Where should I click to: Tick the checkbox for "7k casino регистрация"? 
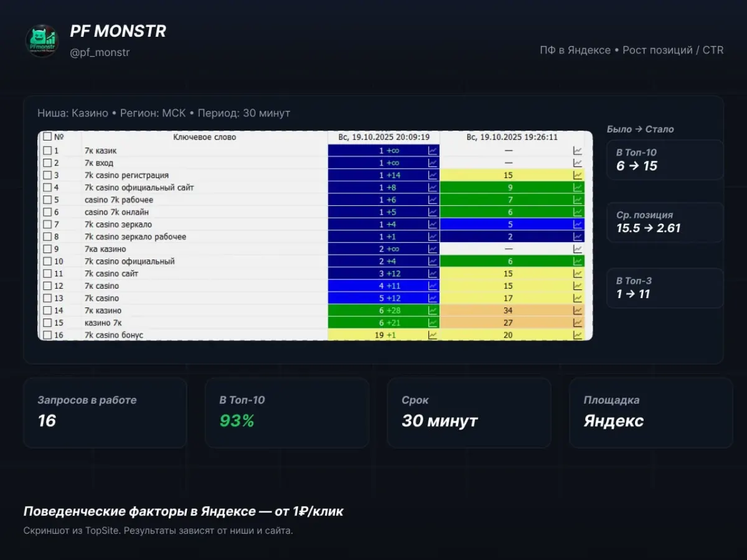pyautogui.click(x=47, y=175)
